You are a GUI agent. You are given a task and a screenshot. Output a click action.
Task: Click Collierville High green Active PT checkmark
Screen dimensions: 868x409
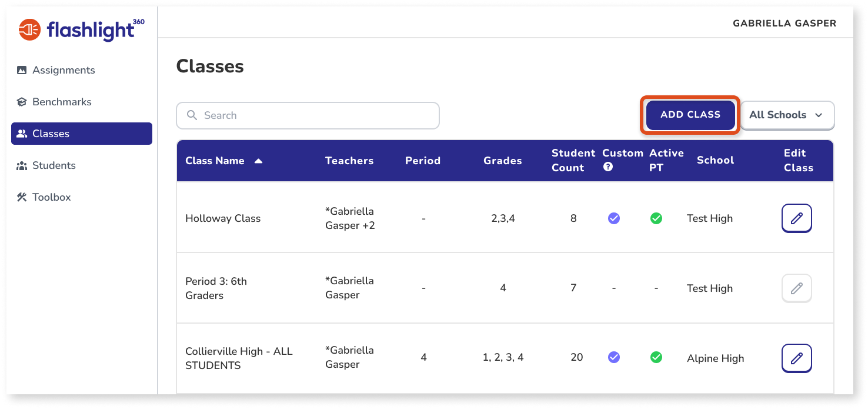click(x=656, y=357)
